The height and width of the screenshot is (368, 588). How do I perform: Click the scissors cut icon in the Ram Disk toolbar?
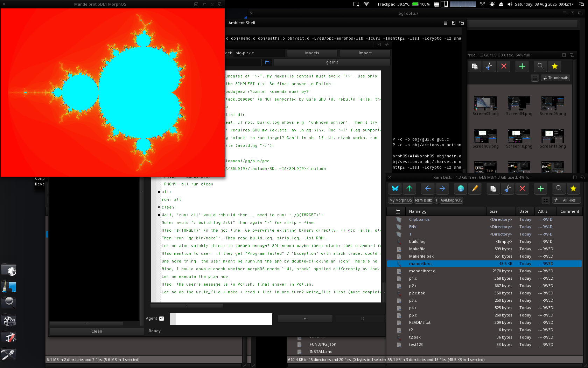click(x=507, y=189)
